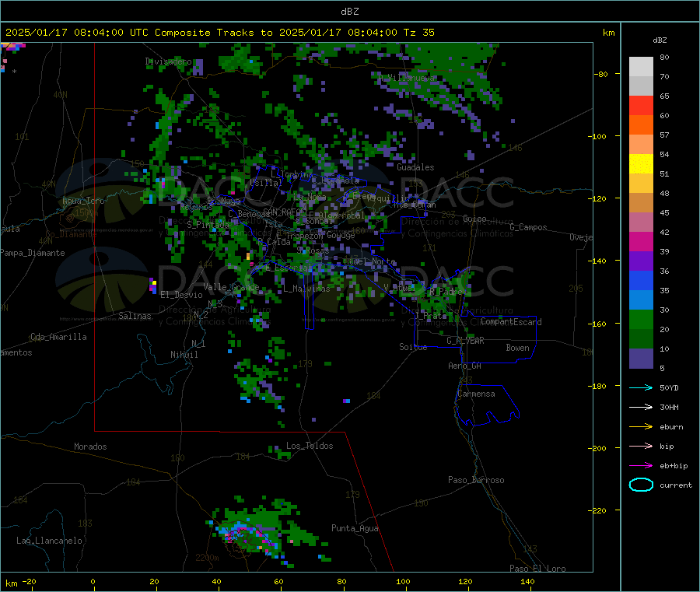The width and height of the screenshot is (700, 592).
Task: Click the magenta eb+bip arrow in legend
Action: pos(641,466)
